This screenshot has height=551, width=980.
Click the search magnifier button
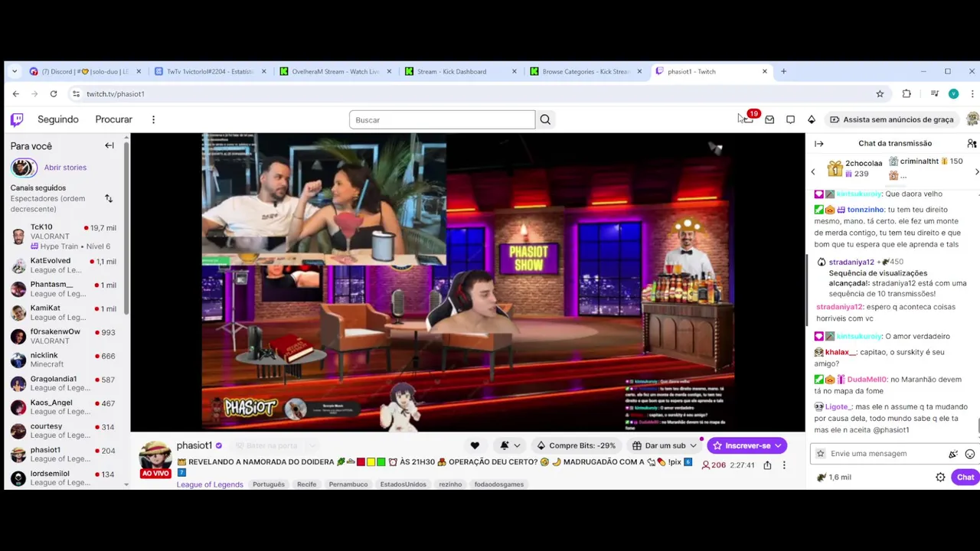coord(545,119)
